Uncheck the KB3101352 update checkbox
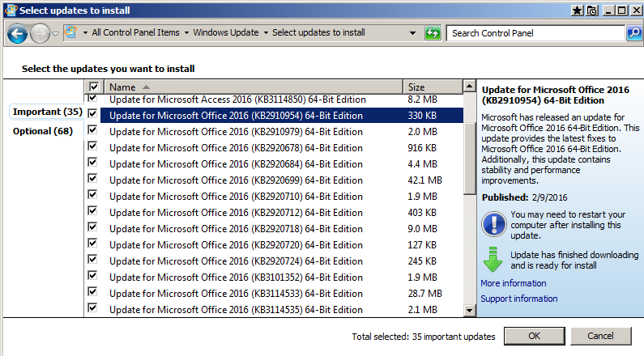 [x=92, y=275]
